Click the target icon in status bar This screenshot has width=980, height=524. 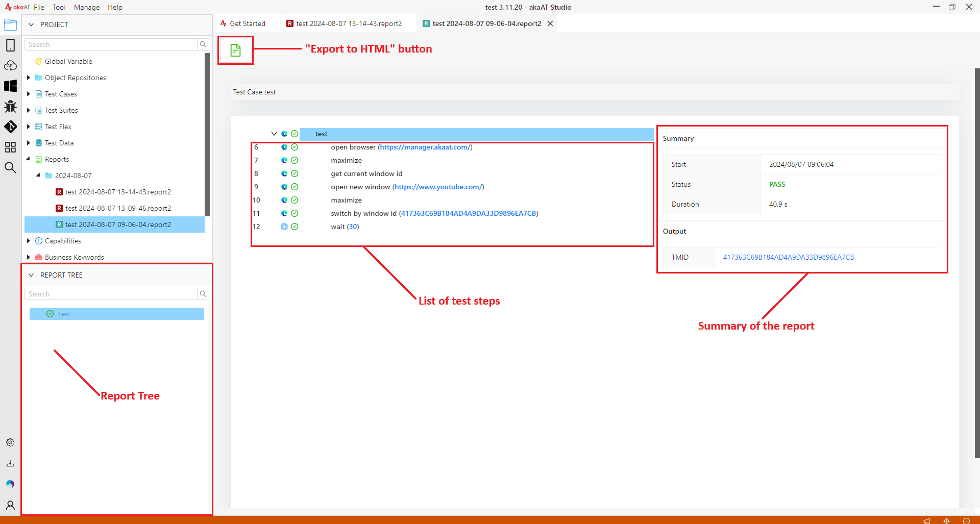tap(946, 520)
